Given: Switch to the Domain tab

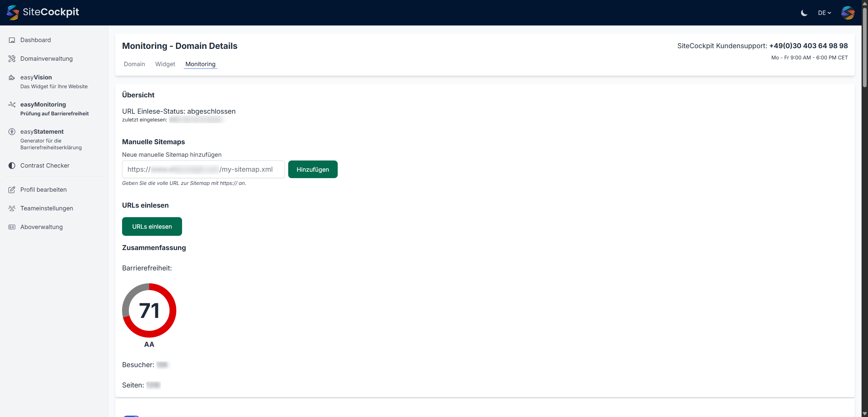Looking at the screenshot, I should (134, 64).
